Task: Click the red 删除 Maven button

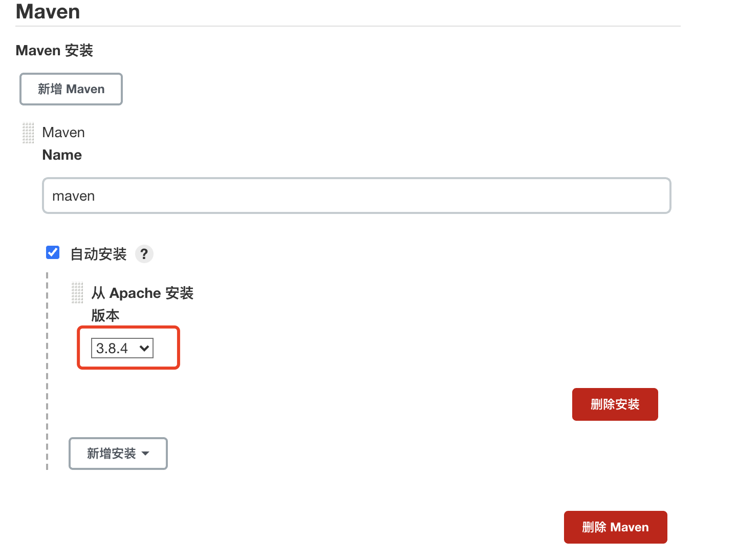Action: click(615, 527)
